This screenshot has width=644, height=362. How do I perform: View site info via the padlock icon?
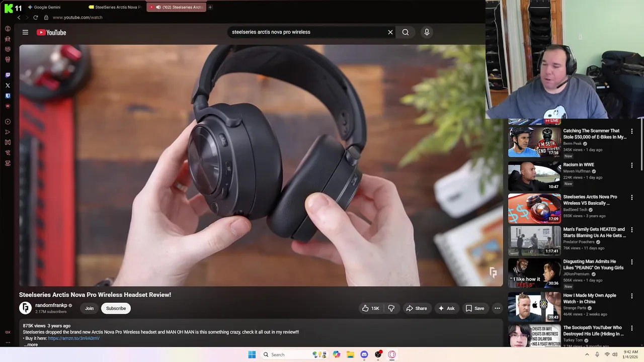coord(46,17)
